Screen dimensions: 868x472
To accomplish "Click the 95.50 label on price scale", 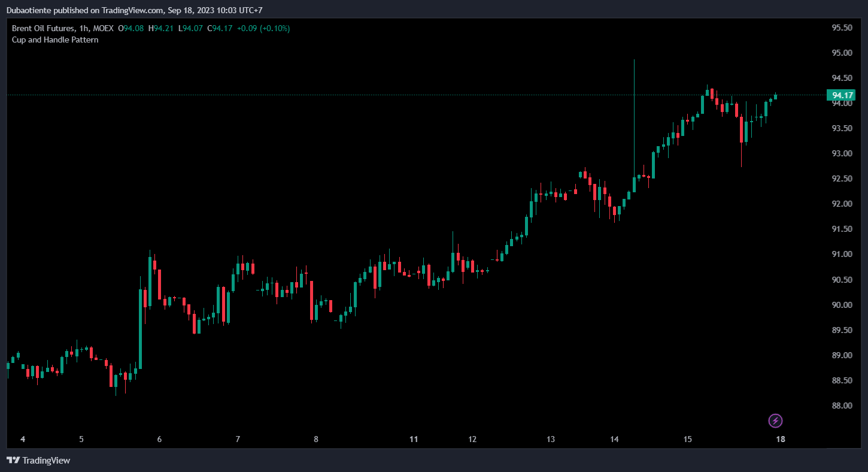I will tap(842, 28).
